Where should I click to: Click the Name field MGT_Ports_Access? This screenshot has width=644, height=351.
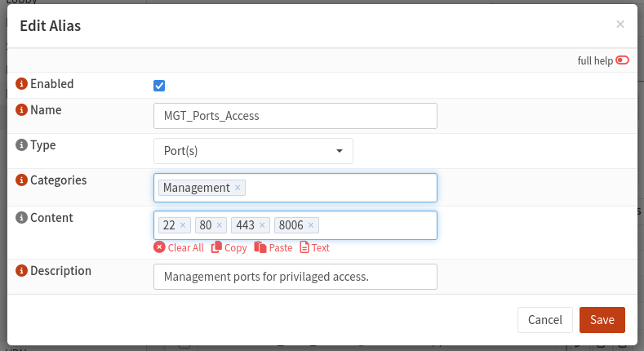coord(295,116)
